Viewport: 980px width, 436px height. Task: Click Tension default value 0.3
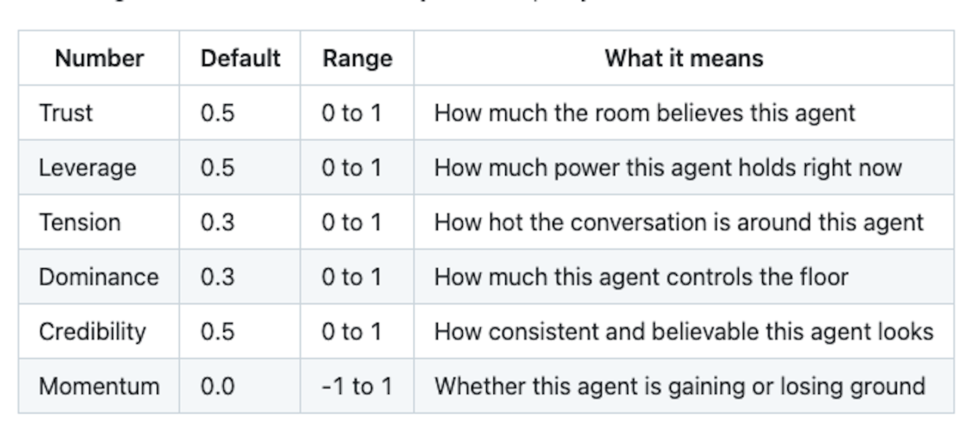[217, 222]
